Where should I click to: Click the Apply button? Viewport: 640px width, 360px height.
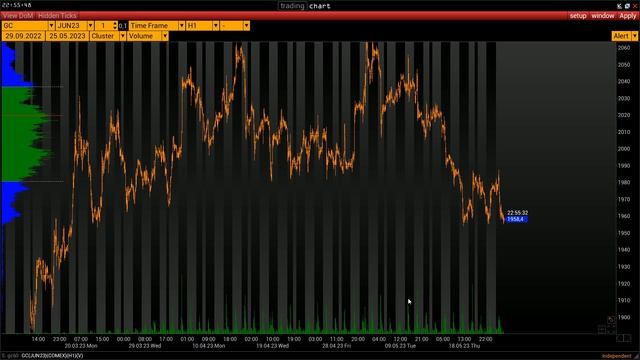(x=628, y=16)
